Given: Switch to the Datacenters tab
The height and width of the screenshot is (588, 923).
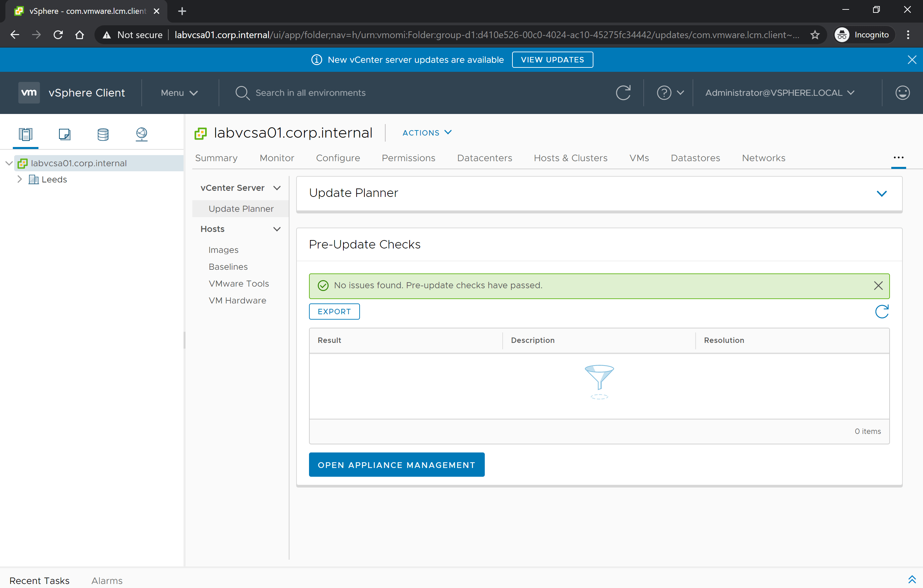Looking at the screenshot, I should (x=484, y=158).
